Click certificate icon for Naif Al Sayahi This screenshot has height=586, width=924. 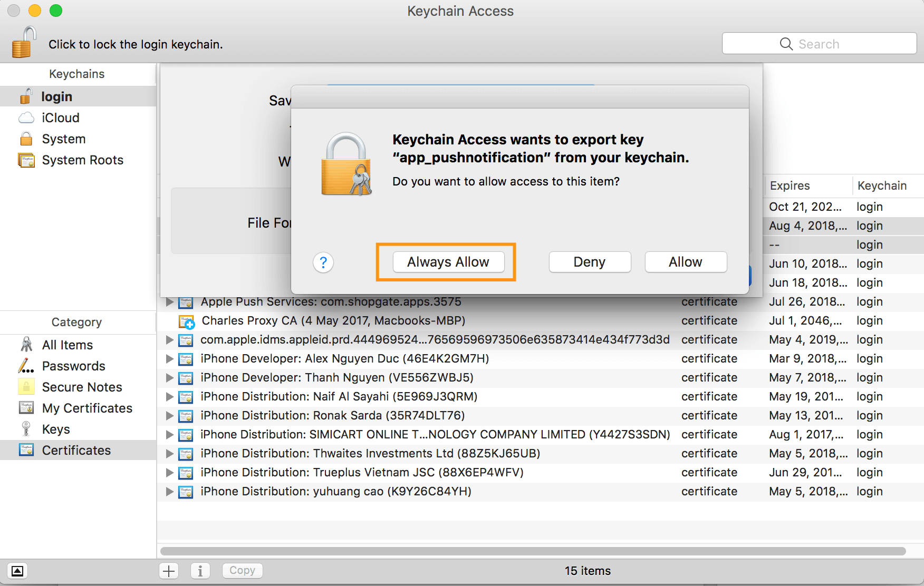[x=186, y=397]
